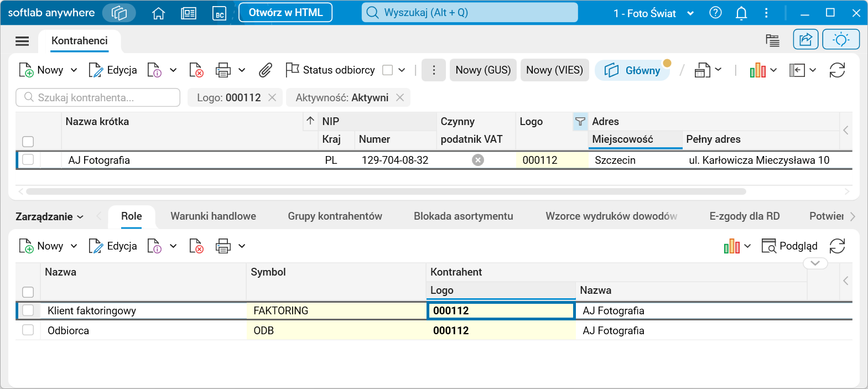Click the top toolbar print icon
The height and width of the screenshot is (389, 868).
tap(223, 70)
